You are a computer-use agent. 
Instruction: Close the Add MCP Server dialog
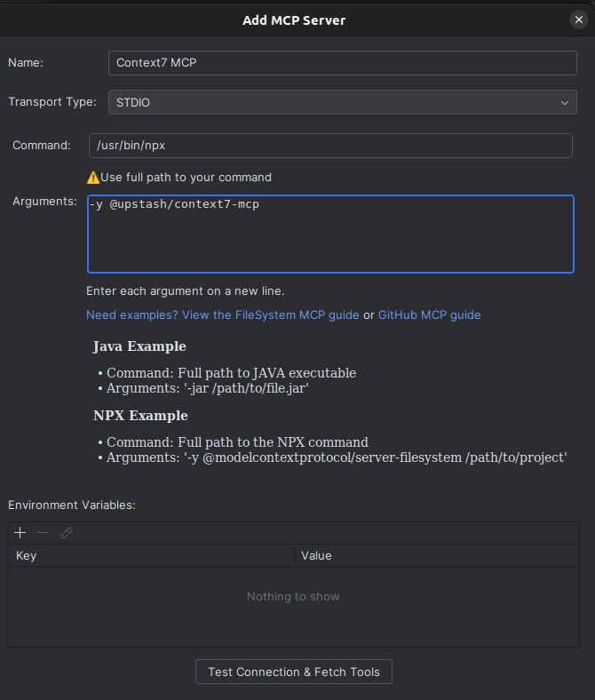[x=579, y=20]
